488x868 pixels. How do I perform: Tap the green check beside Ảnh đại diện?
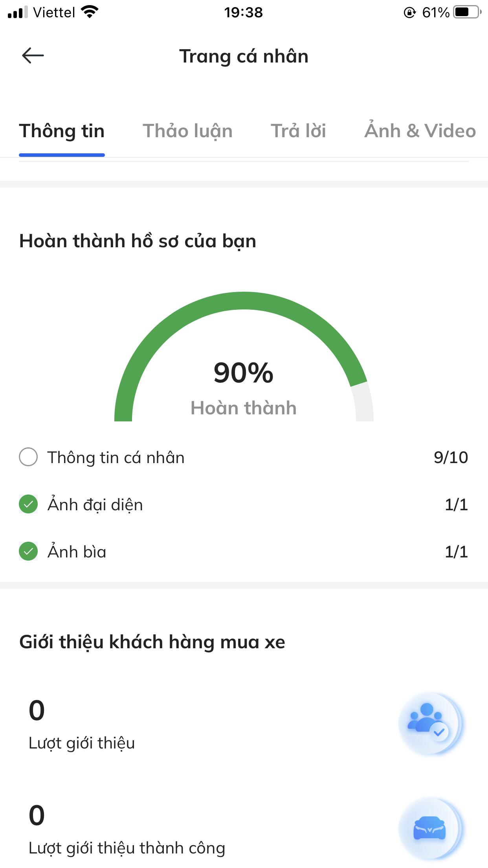[28, 504]
